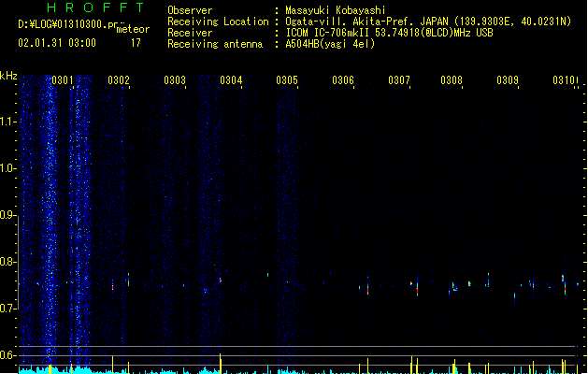The height and width of the screenshot is (374, 588).
Task: Click the meteor echo just after 0302
Action: 129,280
